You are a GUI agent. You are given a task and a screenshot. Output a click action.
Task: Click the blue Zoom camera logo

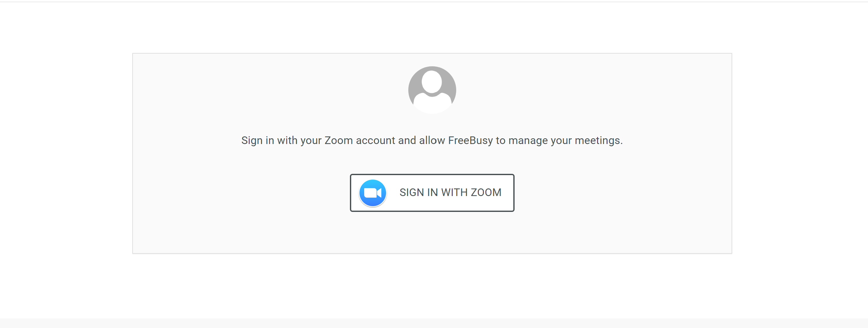pyautogui.click(x=372, y=193)
